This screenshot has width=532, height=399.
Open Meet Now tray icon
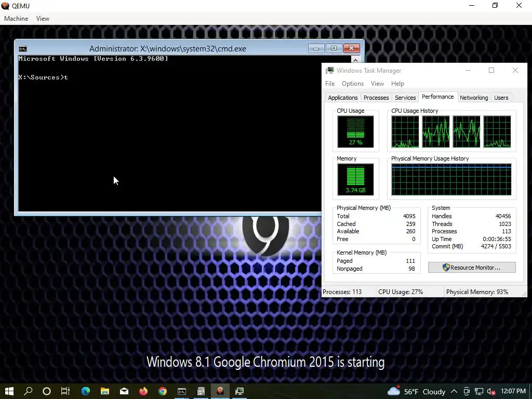coord(467,391)
